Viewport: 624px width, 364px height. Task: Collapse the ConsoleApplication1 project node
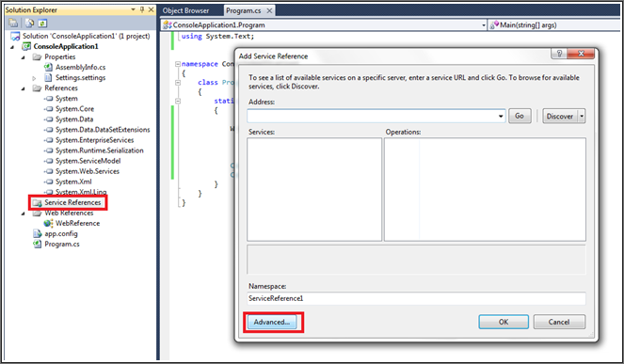pos(12,46)
